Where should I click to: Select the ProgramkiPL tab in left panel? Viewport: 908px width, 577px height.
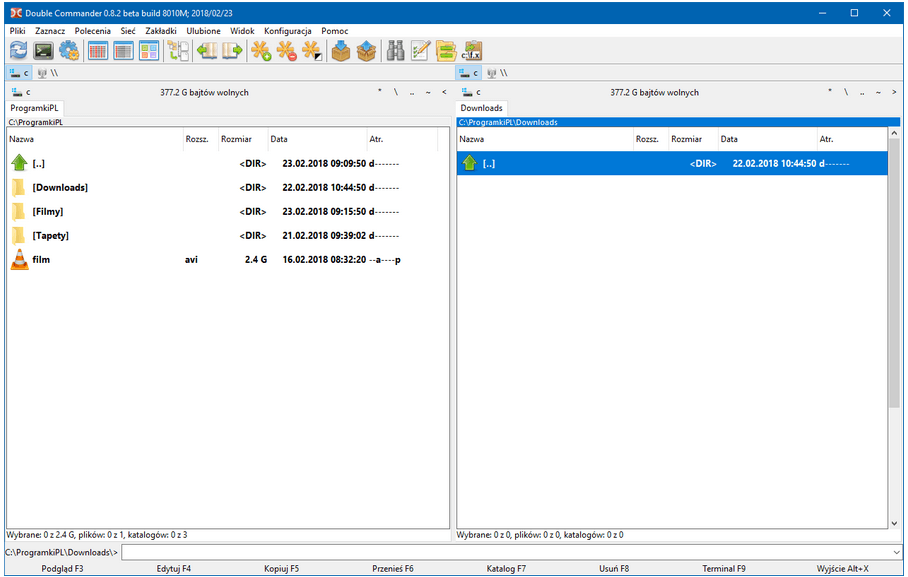pyautogui.click(x=34, y=108)
